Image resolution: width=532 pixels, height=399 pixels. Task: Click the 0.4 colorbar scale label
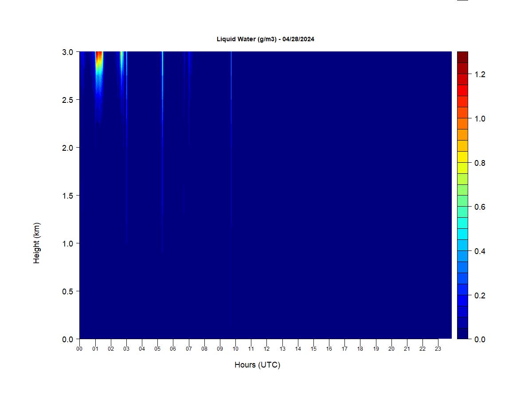pos(480,251)
